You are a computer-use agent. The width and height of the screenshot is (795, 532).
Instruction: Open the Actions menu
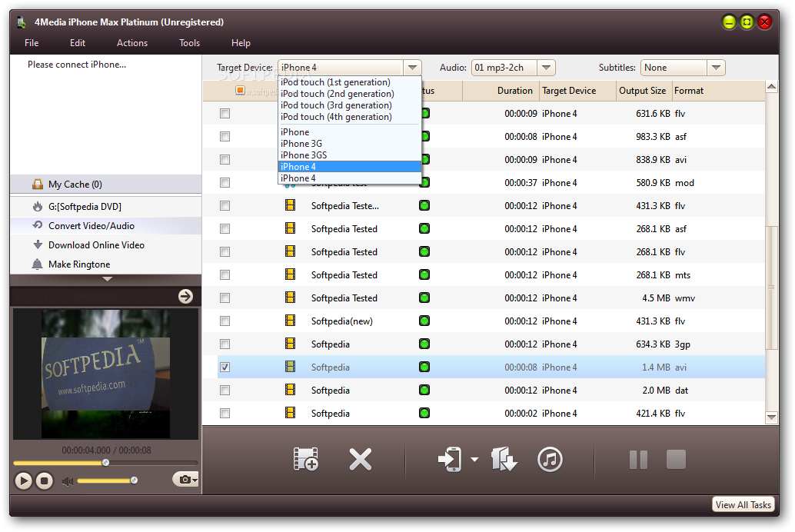coord(132,43)
